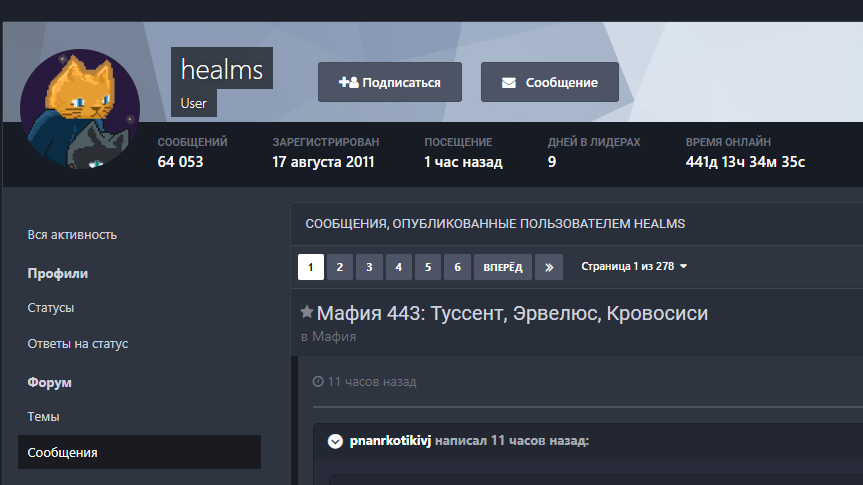Open the Страница 1 из 278 dropdown
Screen dimensions: 863x485
click(634, 266)
